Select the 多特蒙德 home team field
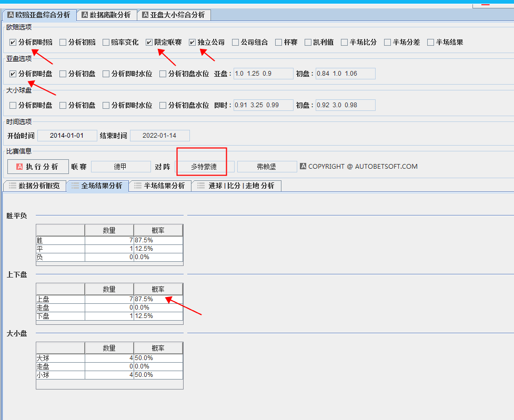Screen dimensions: 514x420 [x=204, y=167]
